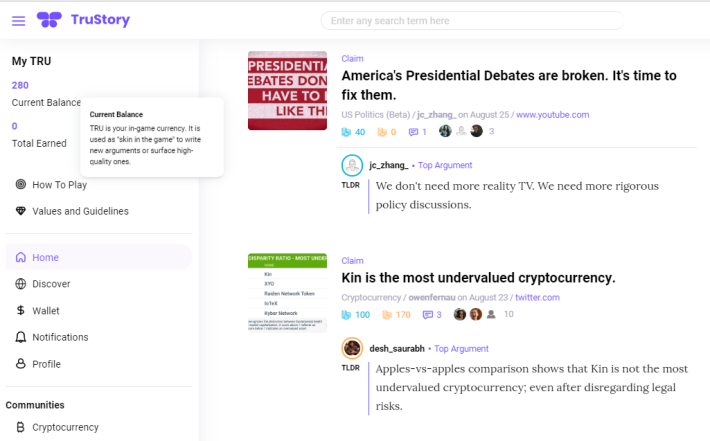Open www.youtube.com source link

tap(552, 115)
